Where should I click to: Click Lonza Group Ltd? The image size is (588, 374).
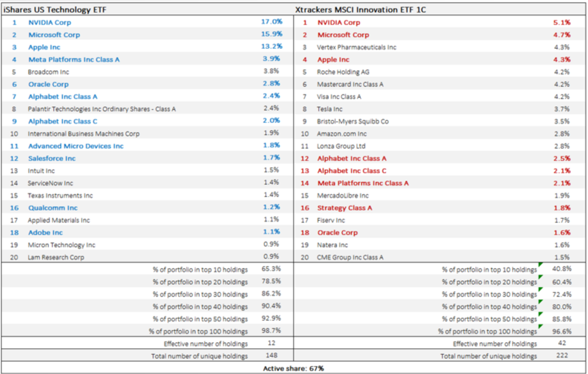341,146
